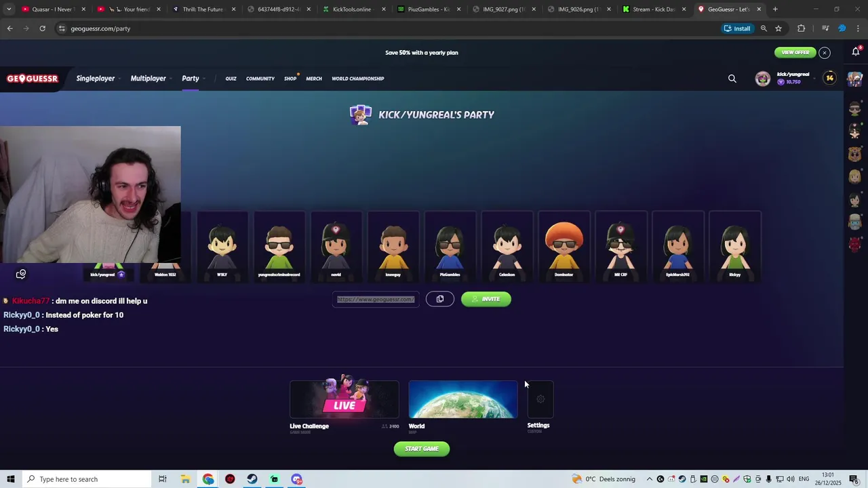Open the kick/yungreal profile avatar
The image size is (868, 488).
click(763, 79)
